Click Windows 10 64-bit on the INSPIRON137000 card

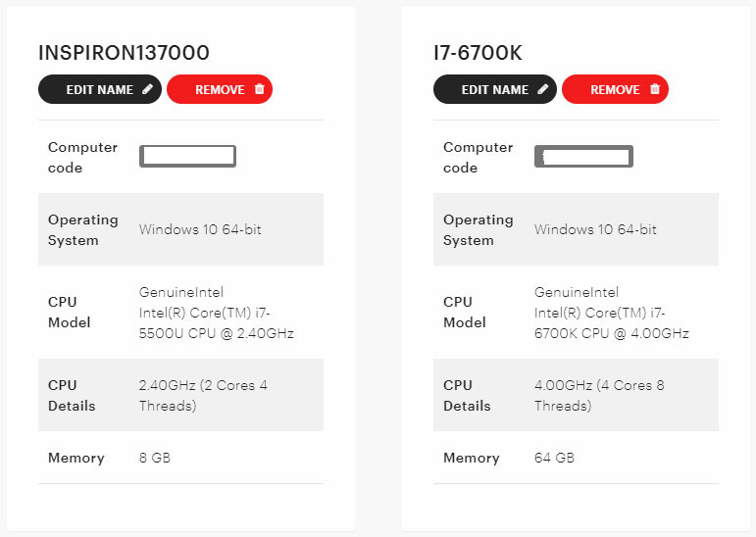pos(200,229)
